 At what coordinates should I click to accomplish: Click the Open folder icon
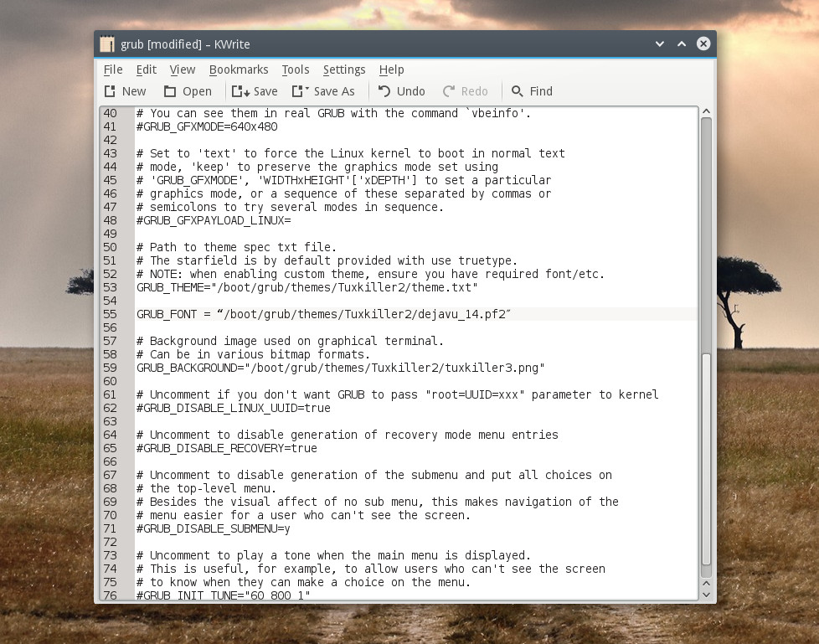[x=170, y=91]
